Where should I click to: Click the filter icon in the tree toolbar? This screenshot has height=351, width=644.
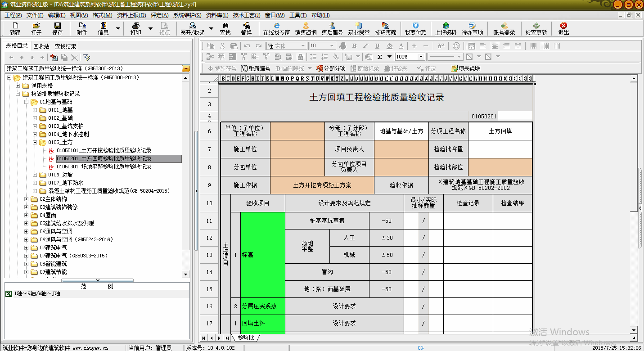click(86, 58)
